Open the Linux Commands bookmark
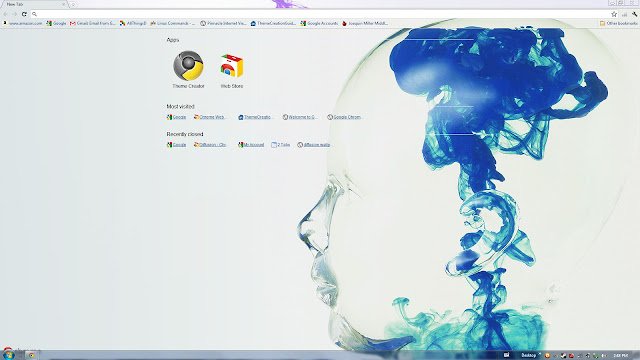This screenshot has height=360, width=640. point(173,24)
